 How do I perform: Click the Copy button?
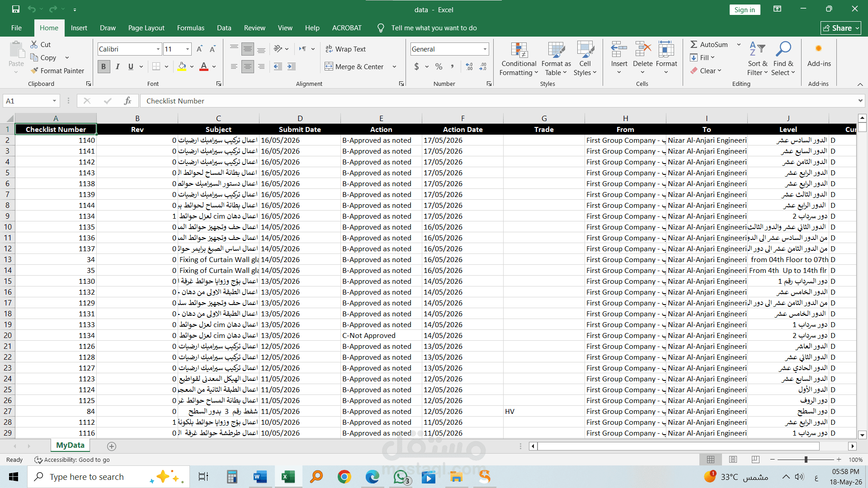click(x=43, y=57)
